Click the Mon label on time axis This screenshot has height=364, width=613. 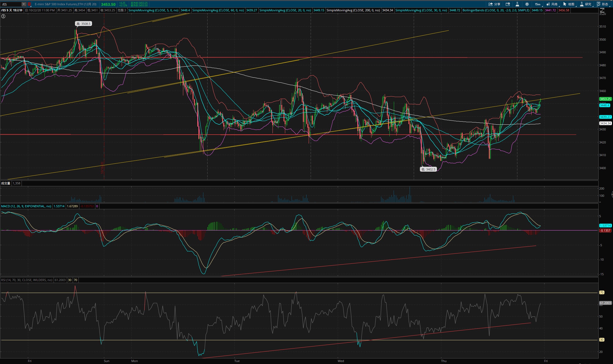pyautogui.click(x=135, y=361)
